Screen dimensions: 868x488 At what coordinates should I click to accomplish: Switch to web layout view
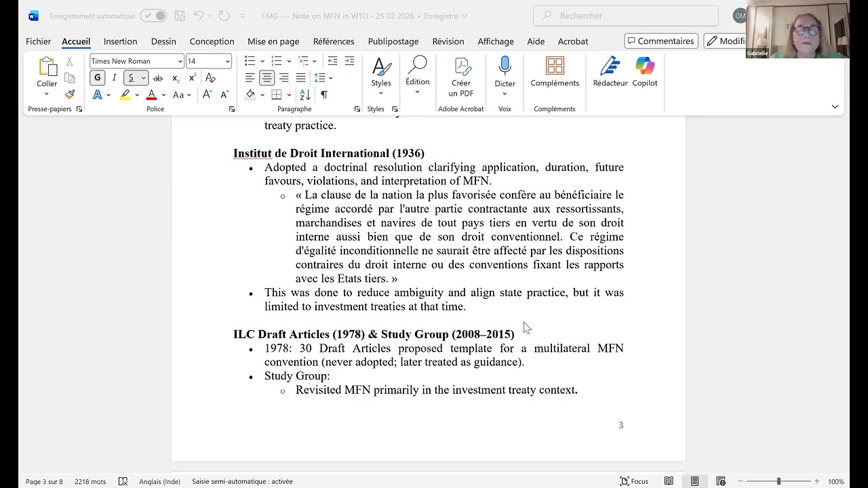pyautogui.click(x=721, y=481)
